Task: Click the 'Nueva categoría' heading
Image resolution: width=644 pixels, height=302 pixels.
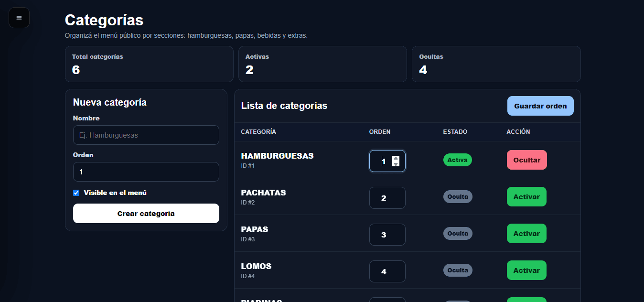Action: click(x=110, y=102)
